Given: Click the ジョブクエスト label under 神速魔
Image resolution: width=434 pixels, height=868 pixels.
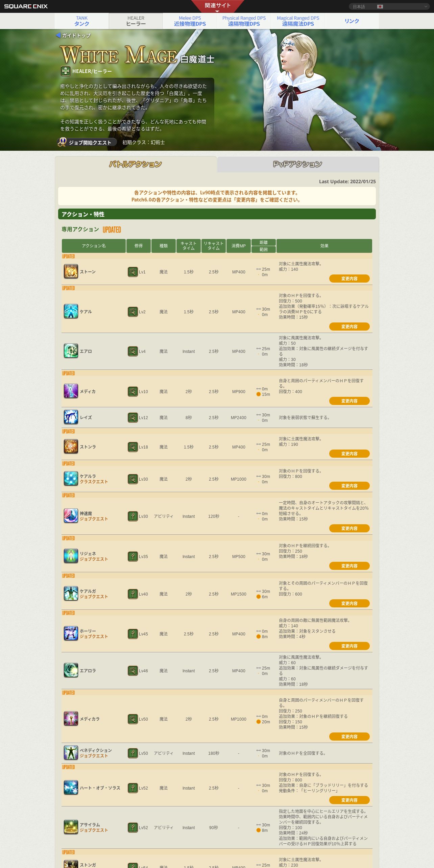Looking at the screenshot, I should (x=94, y=519).
